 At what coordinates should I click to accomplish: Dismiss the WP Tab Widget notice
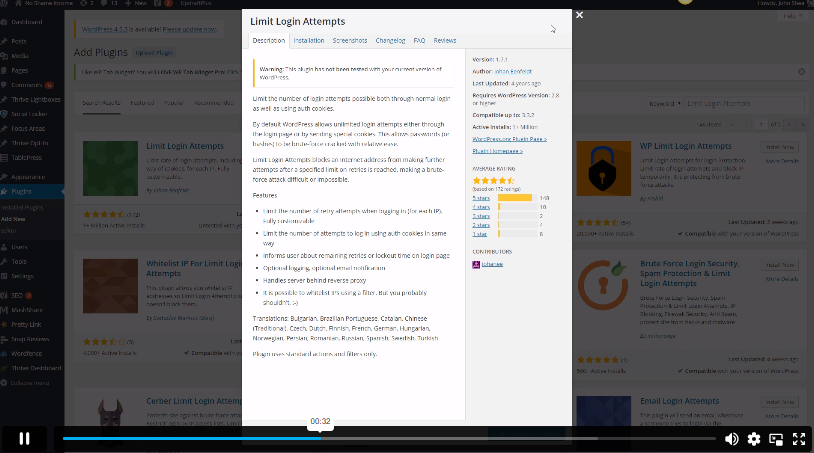(x=802, y=72)
